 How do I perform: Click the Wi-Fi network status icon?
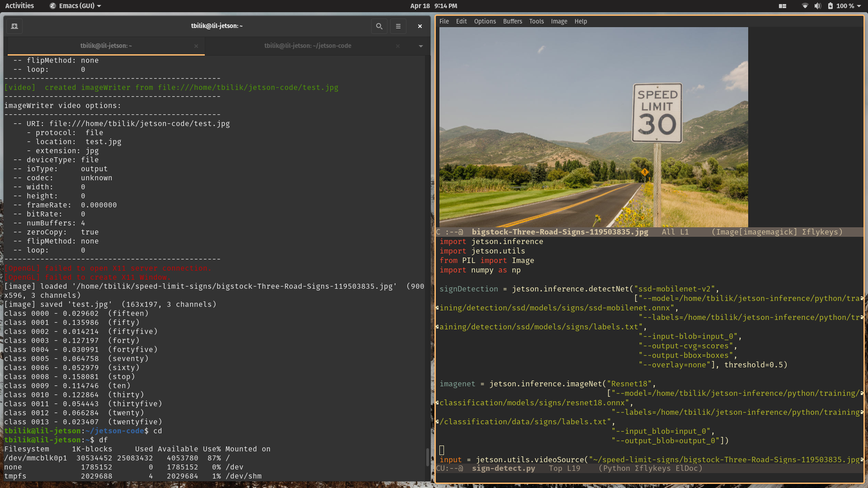tap(805, 6)
